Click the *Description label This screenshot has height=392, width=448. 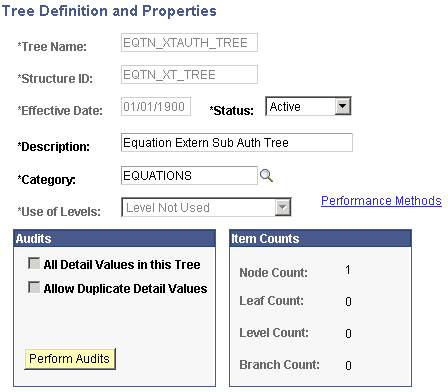click(54, 147)
